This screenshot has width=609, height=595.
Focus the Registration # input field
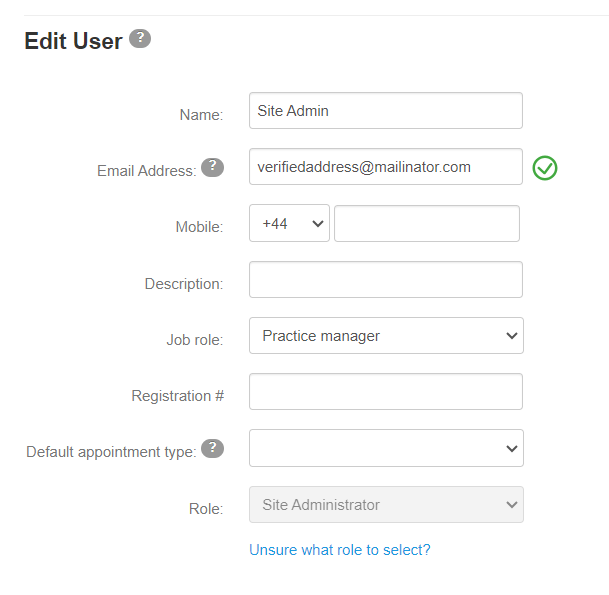click(x=386, y=392)
